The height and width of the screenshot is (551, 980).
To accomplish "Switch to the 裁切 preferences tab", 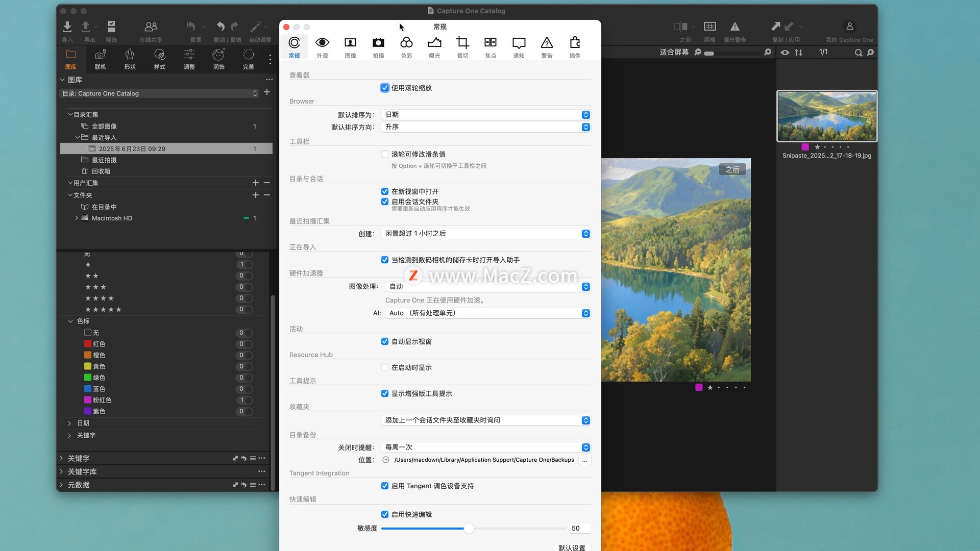I will pos(462,47).
